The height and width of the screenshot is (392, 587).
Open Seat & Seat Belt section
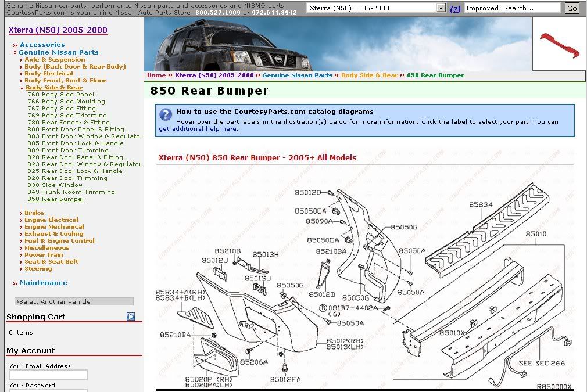coord(51,262)
